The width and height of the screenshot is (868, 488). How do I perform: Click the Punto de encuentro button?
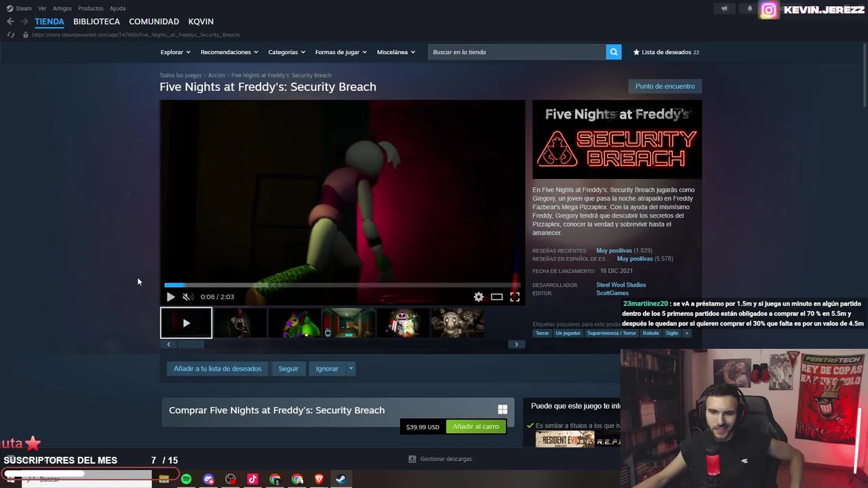tap(665, 86)
